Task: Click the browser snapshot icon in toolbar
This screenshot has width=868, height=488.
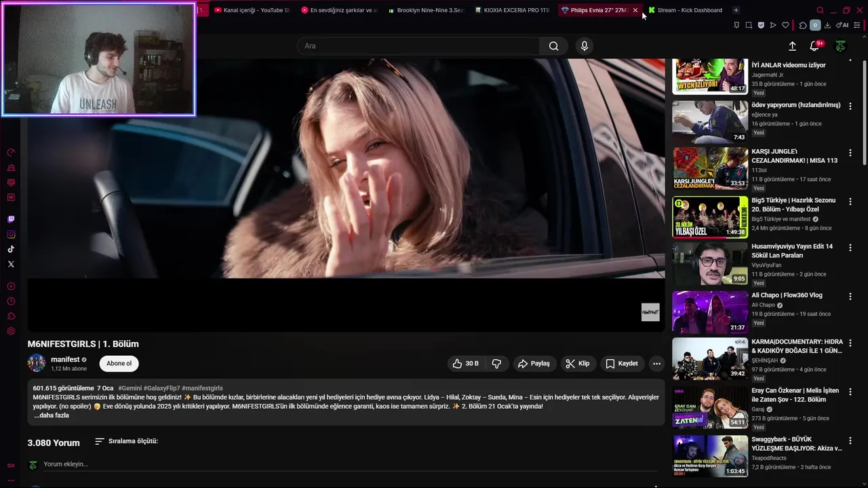Action: pos(749,25)
